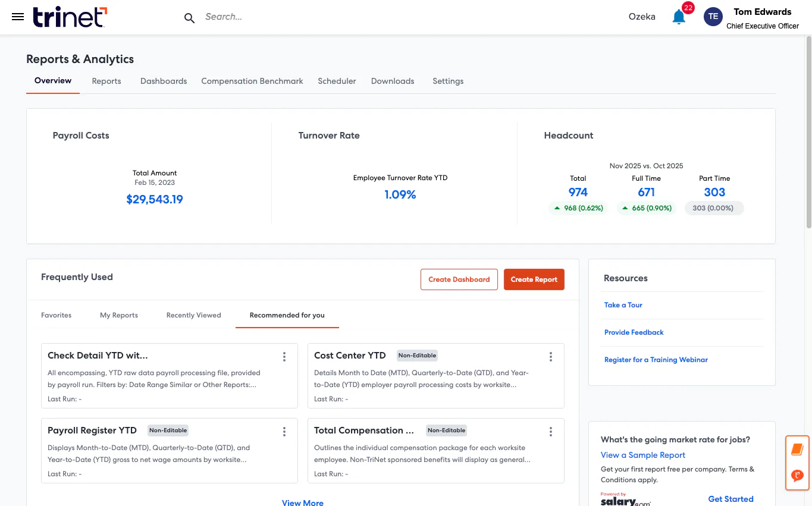
Task: Click the Get Started link
Action: pos(731,499)
